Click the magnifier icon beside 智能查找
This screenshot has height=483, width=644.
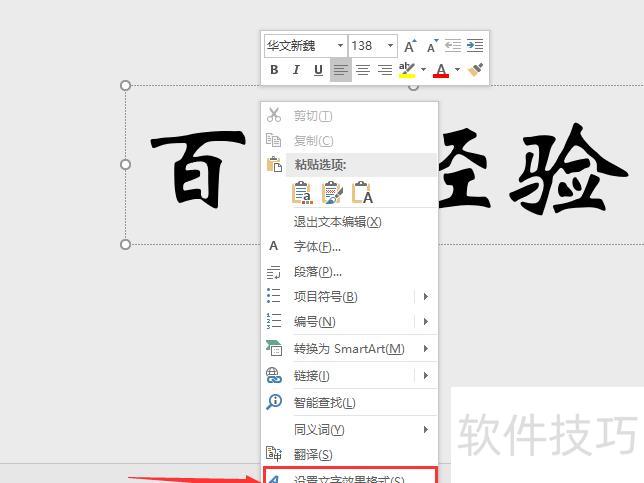(274, 402)
